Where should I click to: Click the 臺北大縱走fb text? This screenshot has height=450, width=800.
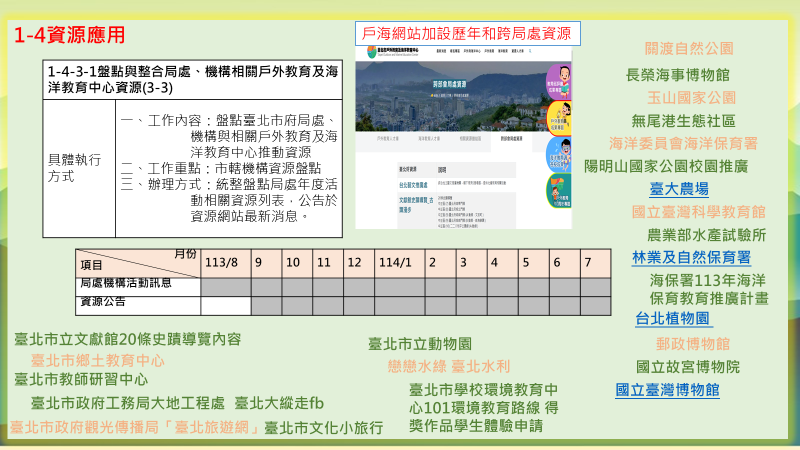(x=279, y=404)
